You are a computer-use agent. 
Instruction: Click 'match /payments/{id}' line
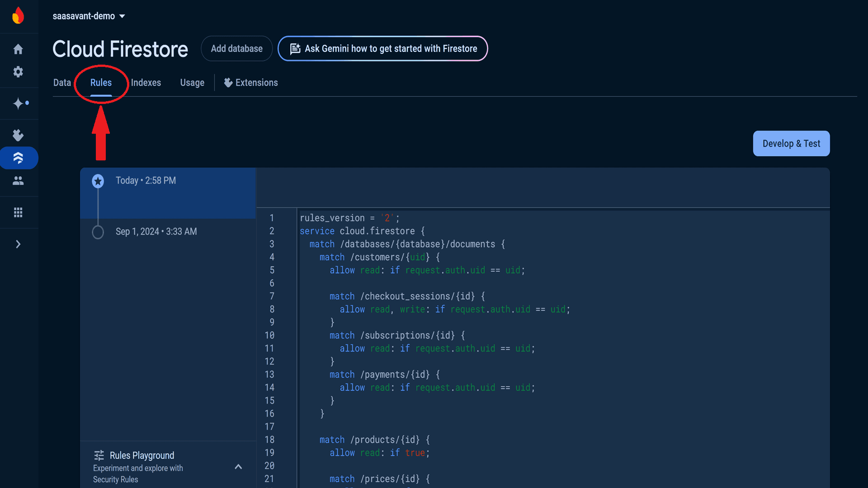pyautogui.click(x=385, y=375)
